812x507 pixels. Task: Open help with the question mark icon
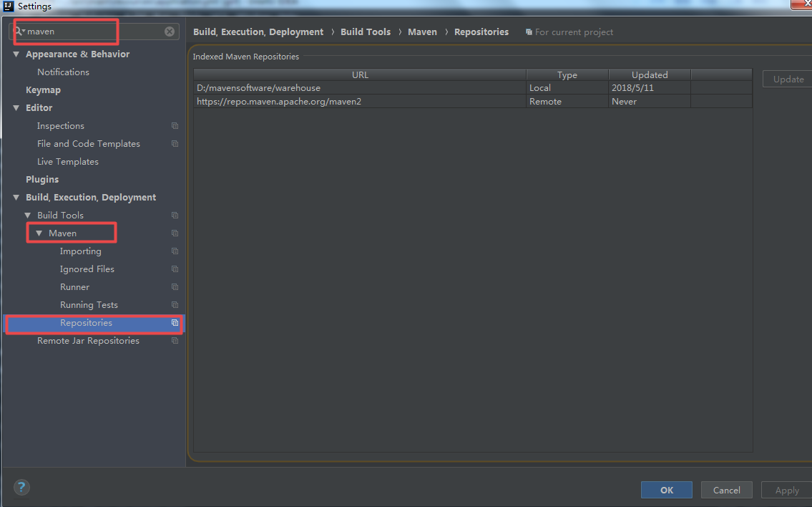pos(21,487)
